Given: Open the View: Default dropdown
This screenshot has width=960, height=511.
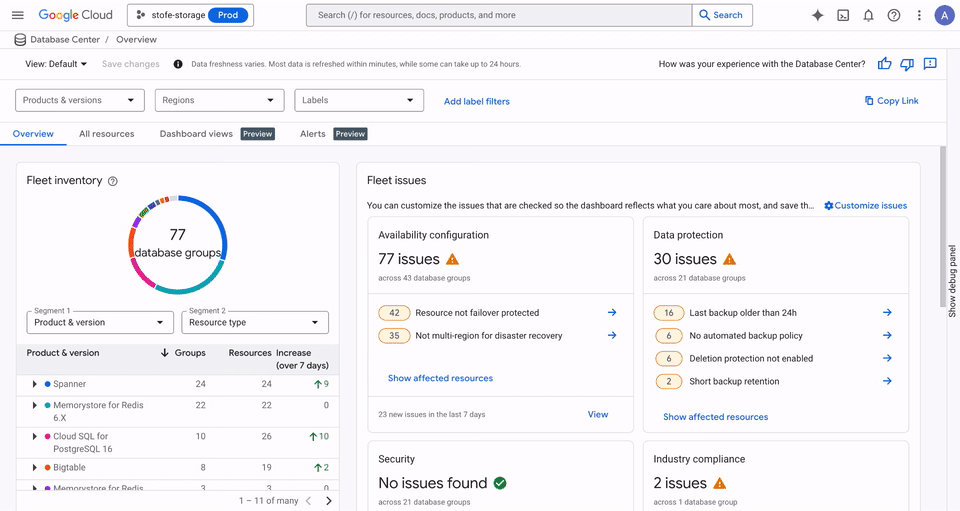Looking at the screenshot, I should coord(56,64).
